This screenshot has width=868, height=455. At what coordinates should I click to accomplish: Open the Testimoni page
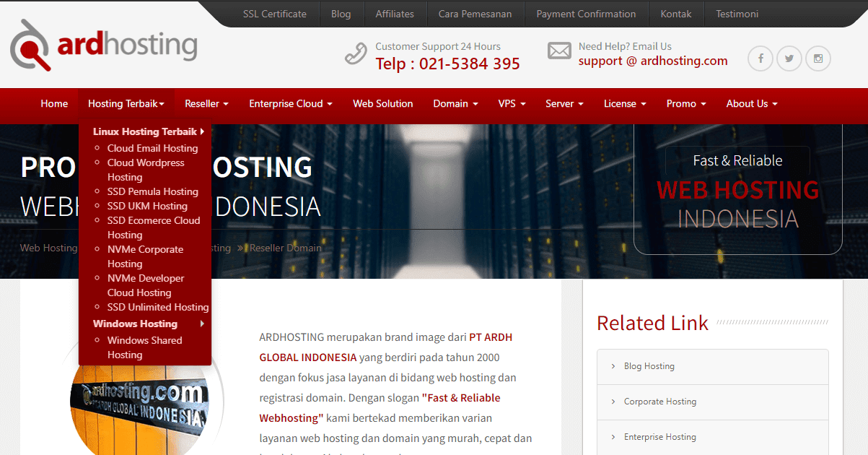737,14
